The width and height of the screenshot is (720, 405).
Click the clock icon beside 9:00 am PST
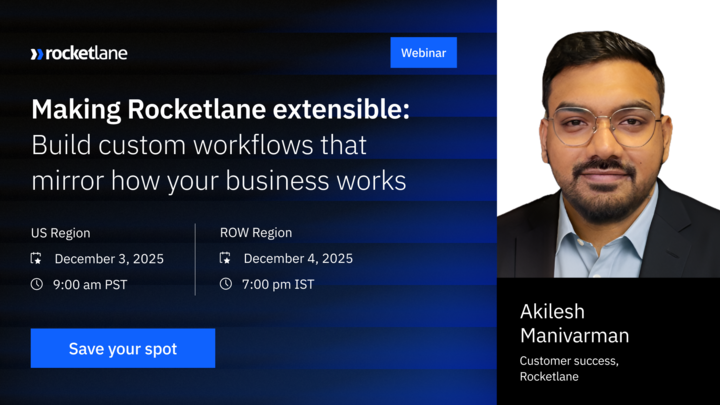point(37,284)
